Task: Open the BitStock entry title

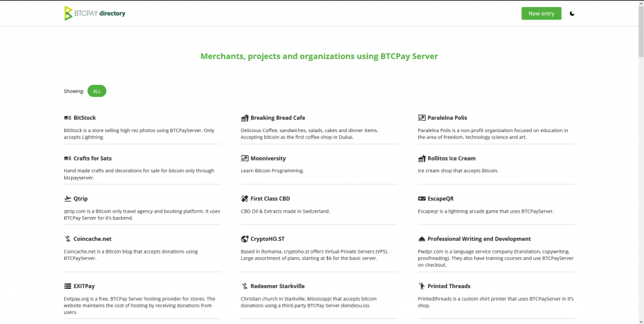Action: 85,118
